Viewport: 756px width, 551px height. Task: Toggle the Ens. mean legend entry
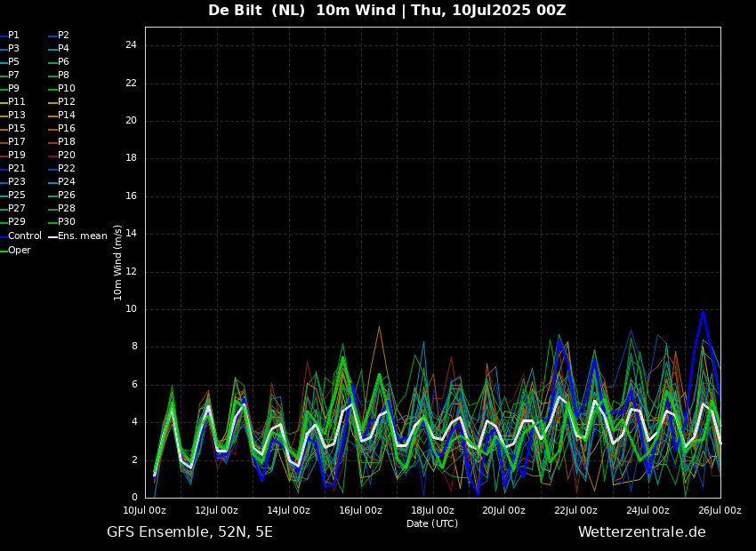click(82, 236)
